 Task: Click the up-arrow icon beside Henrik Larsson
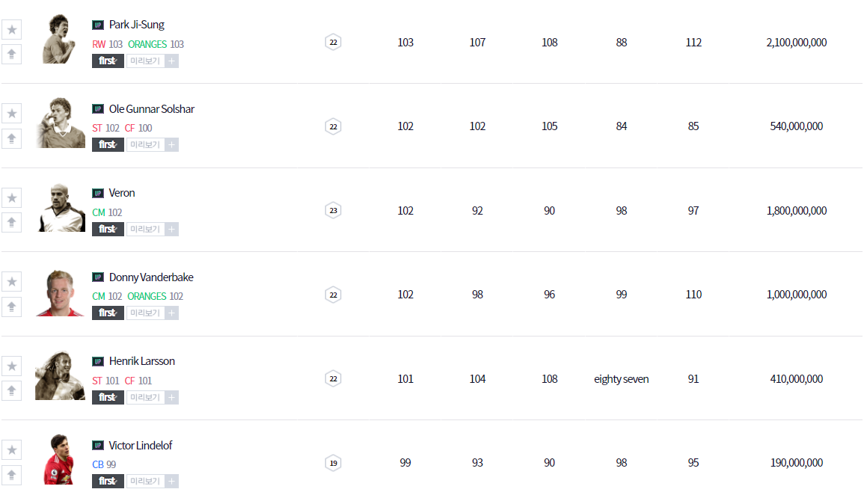(x=12, y=390)
